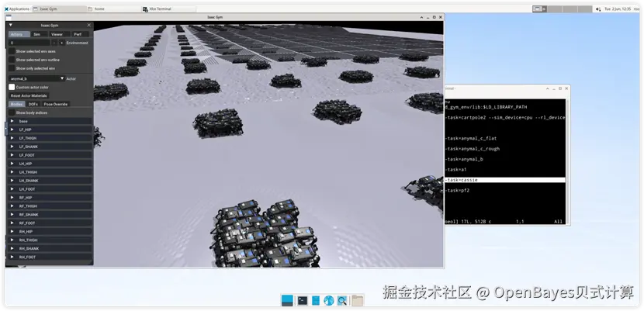Click the Show Desktop icon in the dock

[287, 300]
